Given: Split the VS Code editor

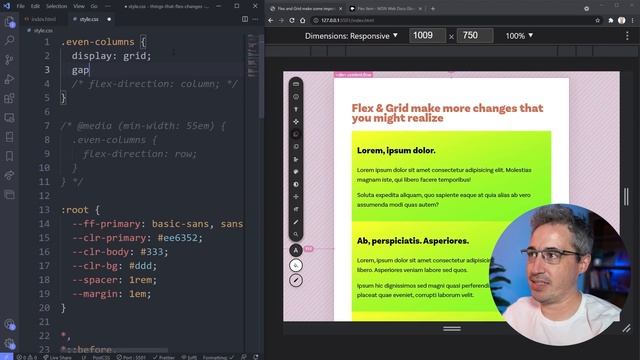Looking at the screenshot, I should [245, 19].
